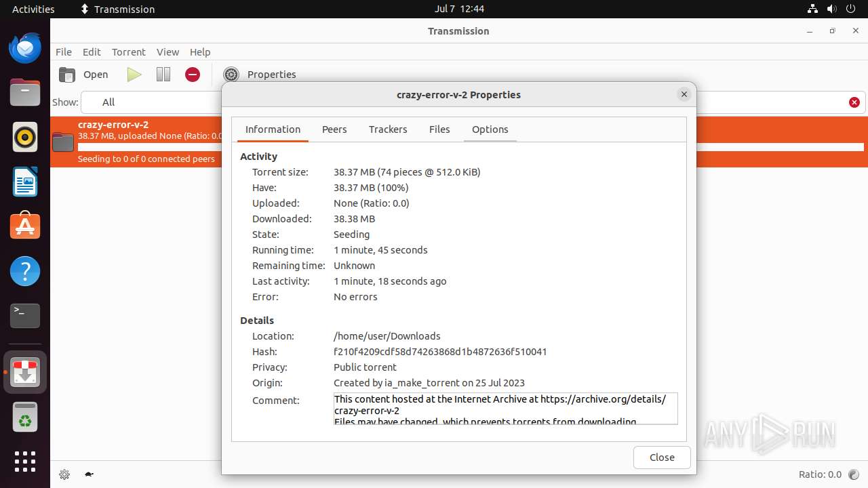Image resolution: width=868 pixels, height=488 pixels.
Task: Open the Transmission app menu in the top bar
Action: [x=118, y=9]
